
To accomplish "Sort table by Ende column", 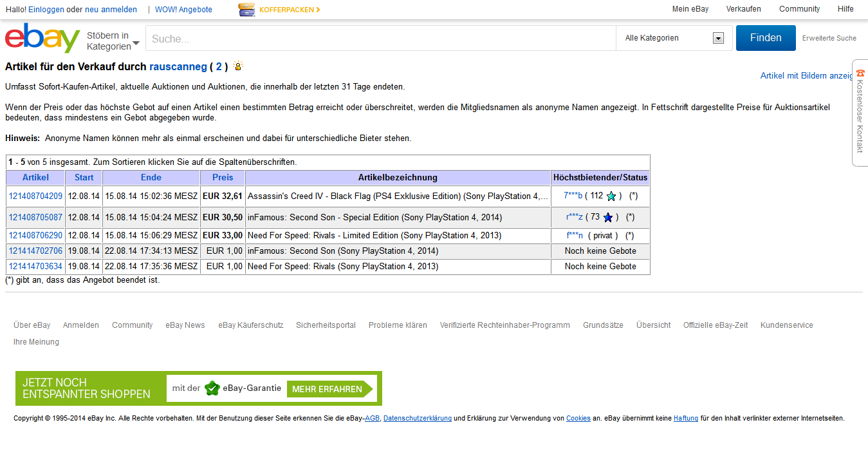I will coord(151,177).
